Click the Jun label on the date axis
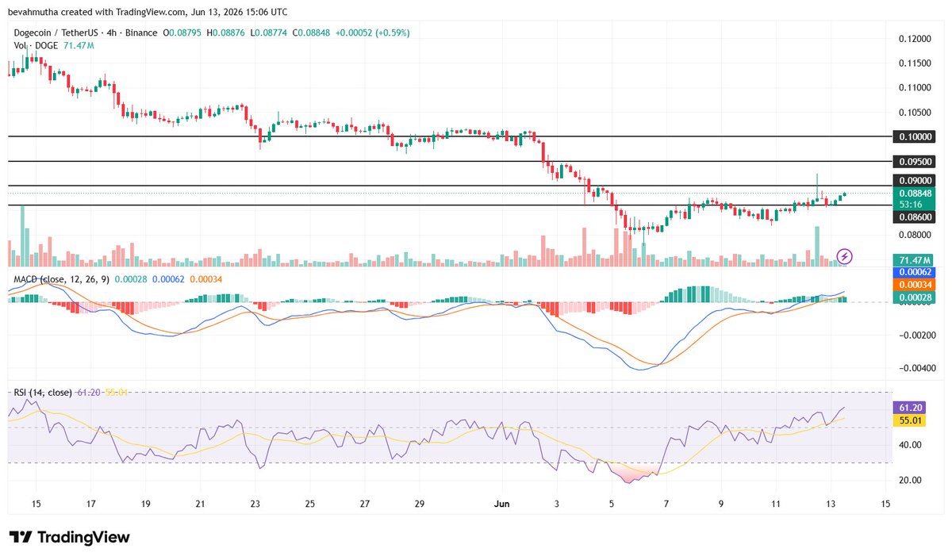This screenshot has height=560, width=952. [501, 504]
